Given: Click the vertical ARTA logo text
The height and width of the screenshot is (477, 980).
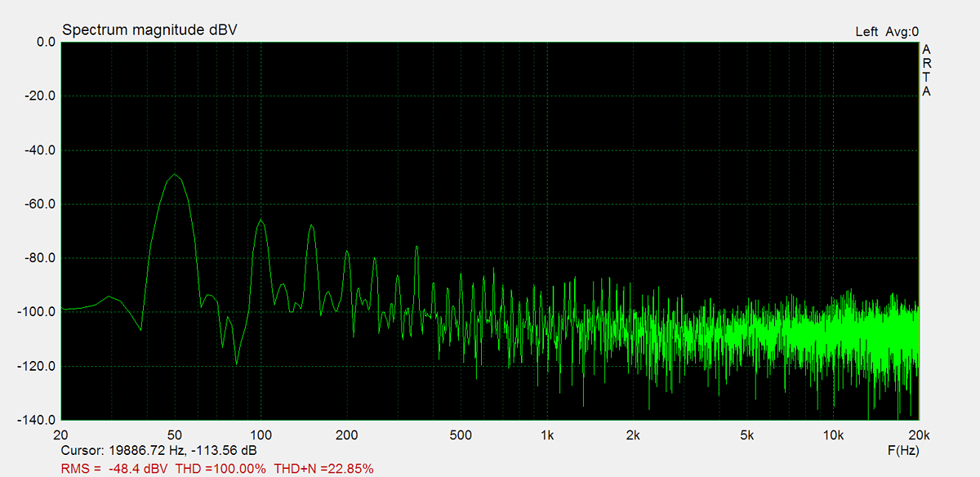Looking at the screenshot, I should tap(926, 70).
